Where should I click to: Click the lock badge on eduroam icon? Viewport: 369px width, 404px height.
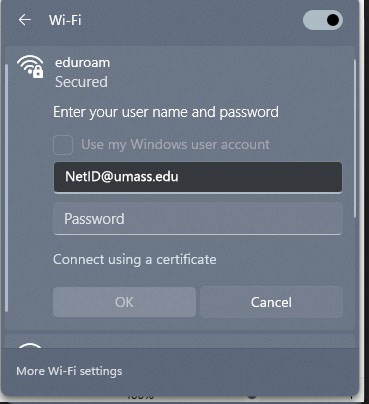38,71
